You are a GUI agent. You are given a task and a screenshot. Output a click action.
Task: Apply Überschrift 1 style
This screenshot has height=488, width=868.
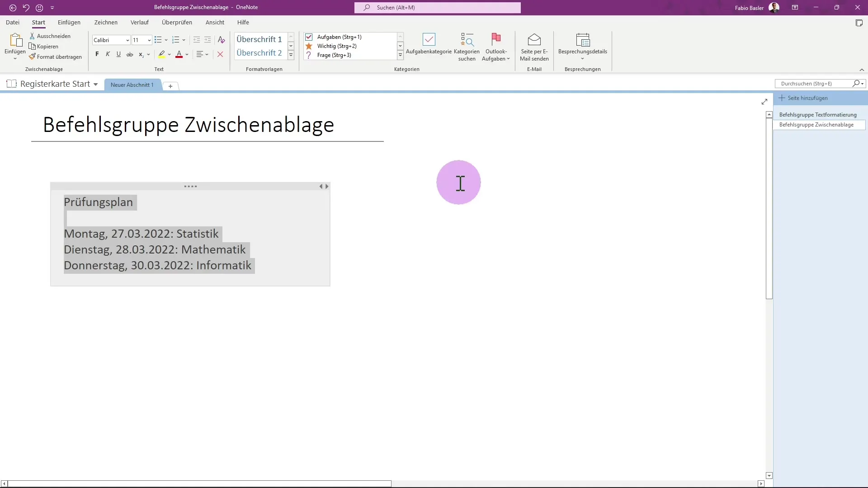coord(259,39)
